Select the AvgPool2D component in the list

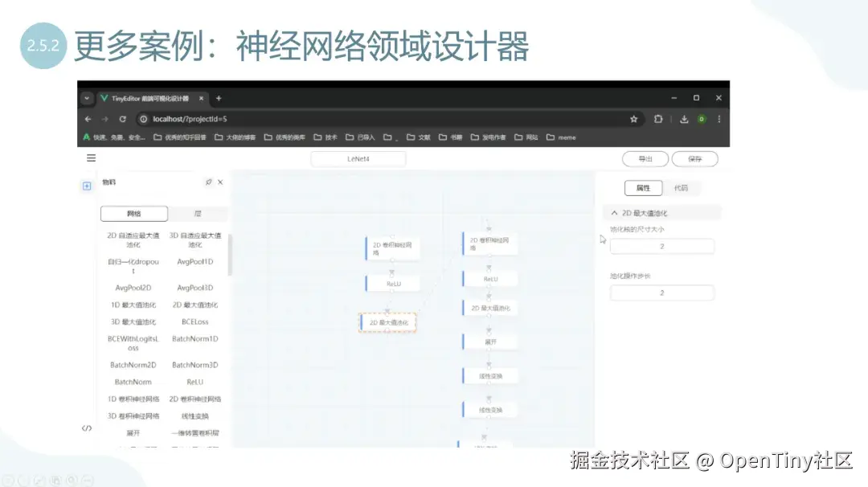(133, 287)
